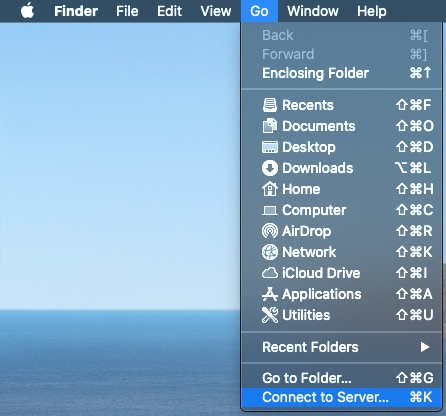Open the Window menu
Viewport: 446px width, 416px height.
click(313, 11)
